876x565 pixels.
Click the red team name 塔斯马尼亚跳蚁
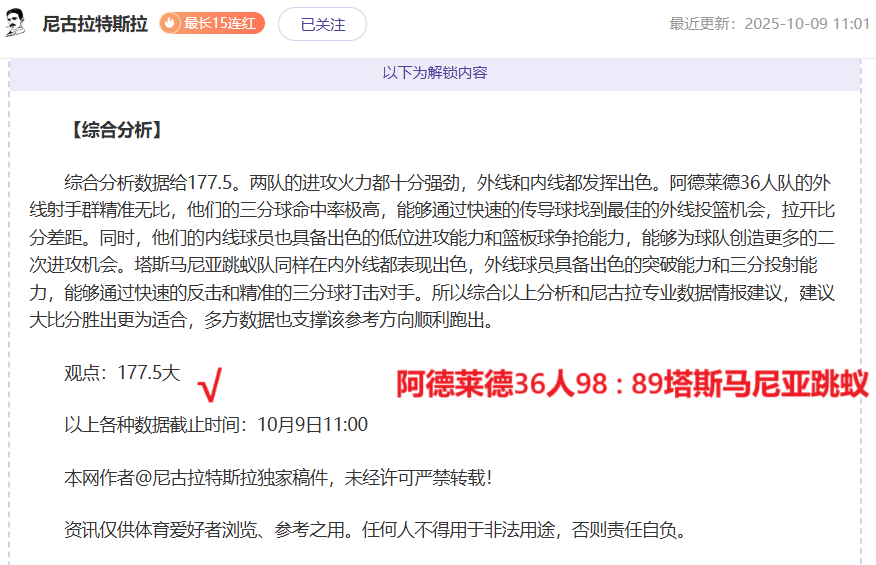[x=768, y=383]
